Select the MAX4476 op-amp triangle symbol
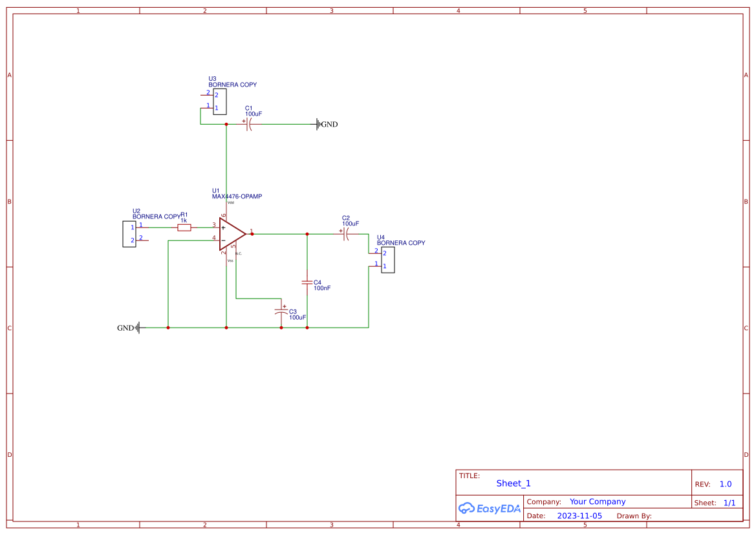Screen dimensions: 756x535 tap(232, 234)
